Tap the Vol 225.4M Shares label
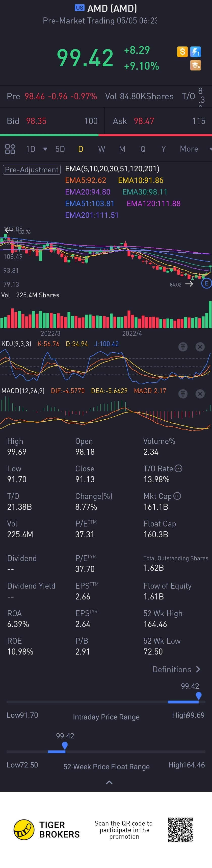Image resolution: width=212 pixels, height=868 pixels. (30, 295)
